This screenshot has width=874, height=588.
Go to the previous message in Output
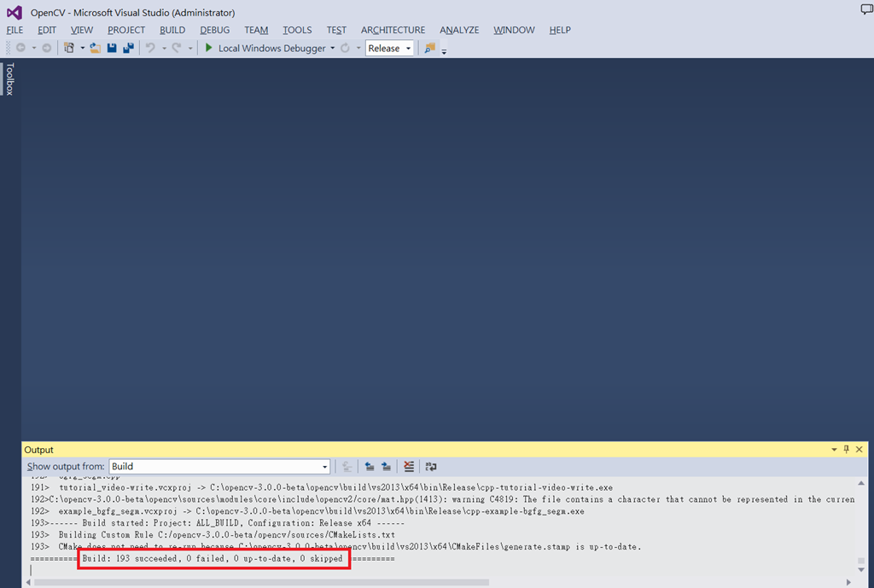(370, 467)
